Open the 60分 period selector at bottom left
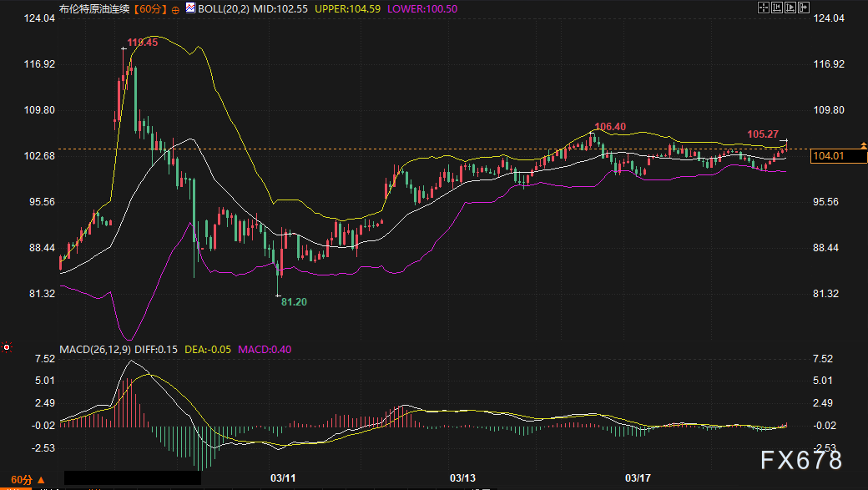Screen dimensions: 868x490 click(28, 480)
